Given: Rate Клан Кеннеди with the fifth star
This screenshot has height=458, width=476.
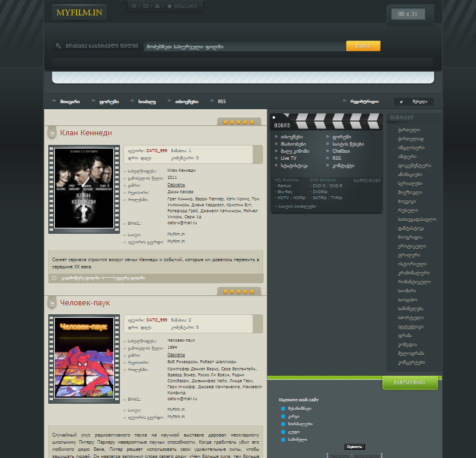Looking at the screenshot, I should 252,122.
